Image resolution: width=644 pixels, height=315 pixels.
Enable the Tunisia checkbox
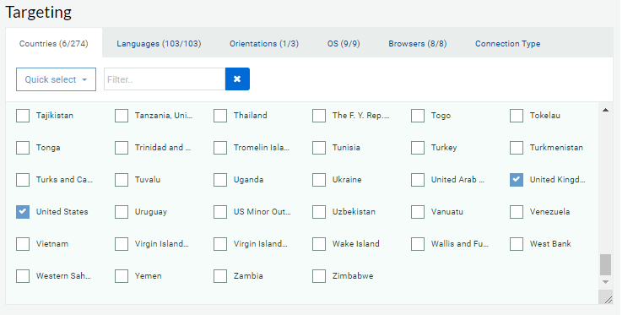point(319,148)
